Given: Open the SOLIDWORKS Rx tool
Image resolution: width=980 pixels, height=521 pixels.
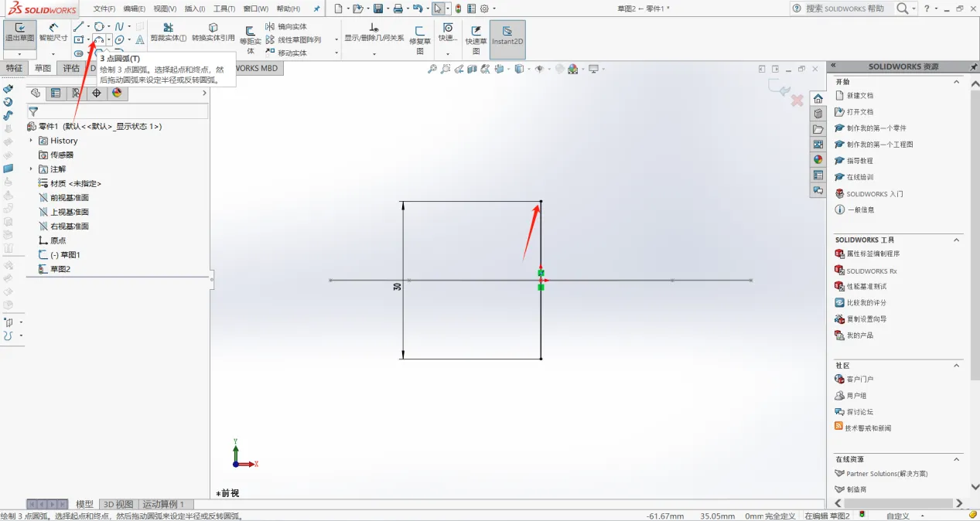Looking at the screenshot, I should (866, 271).
